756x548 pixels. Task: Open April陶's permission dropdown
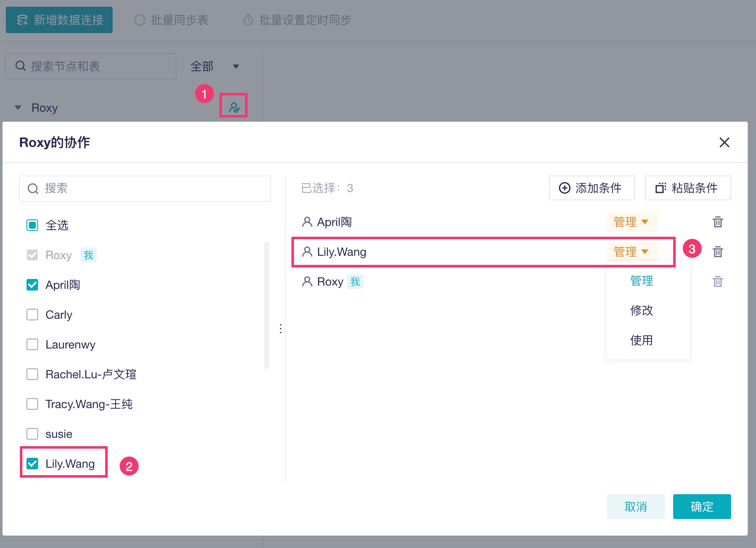(631, 222)
